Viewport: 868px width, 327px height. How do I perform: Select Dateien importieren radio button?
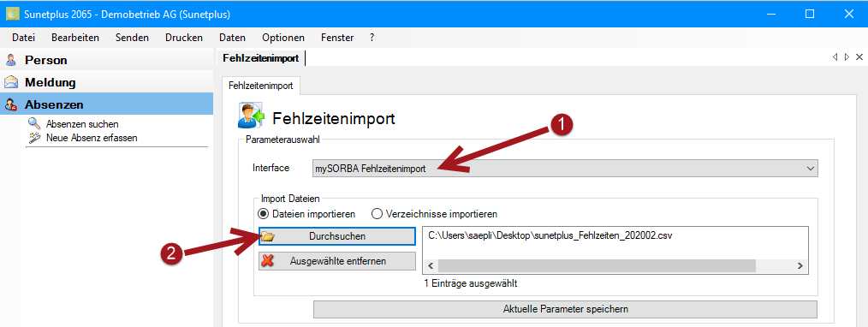[x=263, y=213]
